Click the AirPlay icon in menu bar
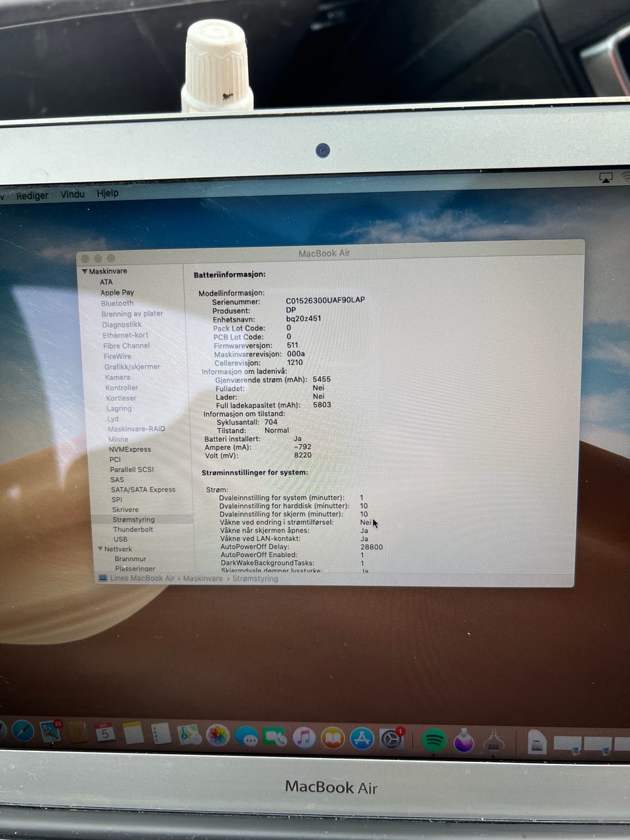This screenshot has height=840, width=630. (x=606, y=178)
